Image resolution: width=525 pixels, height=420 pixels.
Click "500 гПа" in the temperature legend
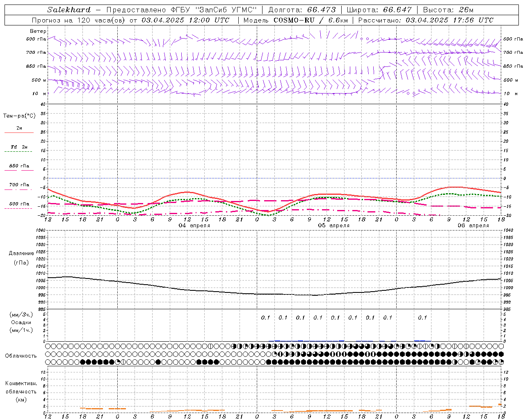[19, 204]
